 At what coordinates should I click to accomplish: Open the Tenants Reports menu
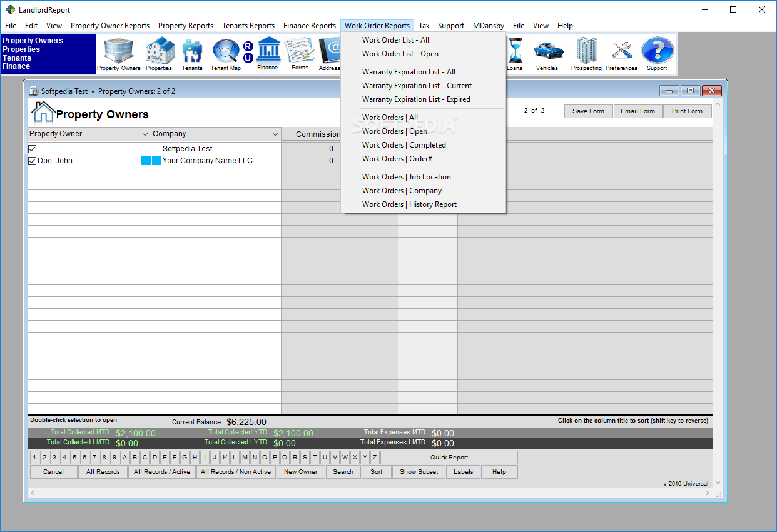coord(248,26)
